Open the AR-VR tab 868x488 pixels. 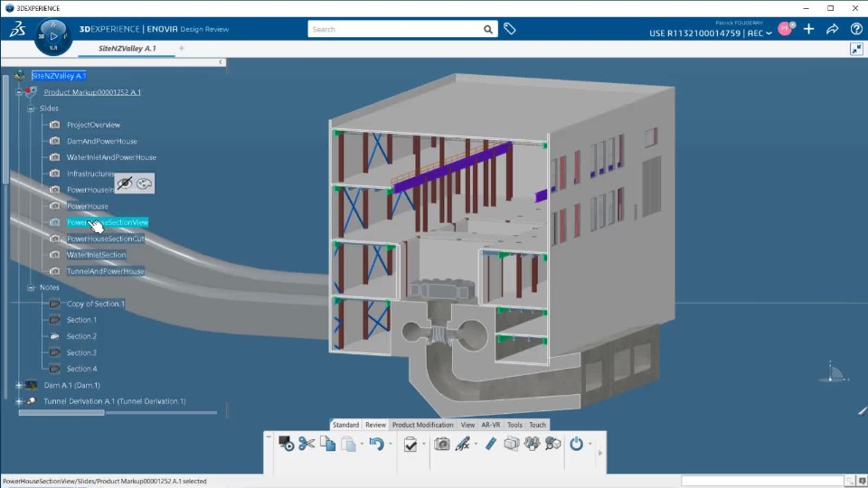click(x=490, y=425)
